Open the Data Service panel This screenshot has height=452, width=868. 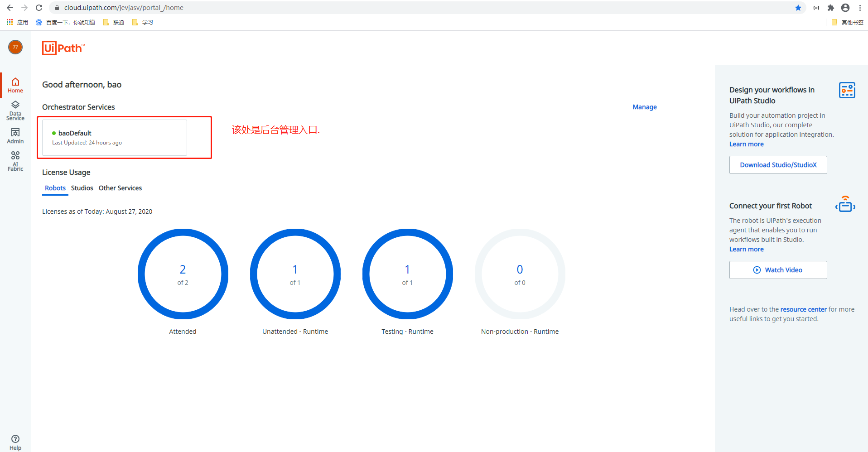pyautogui.click(x=15, y=110)
